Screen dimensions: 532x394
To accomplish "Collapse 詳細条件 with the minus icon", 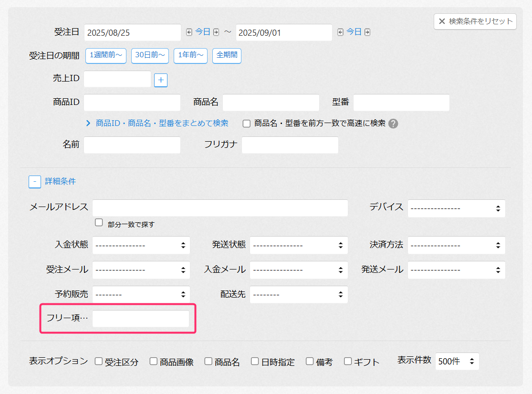I will point(35,182).
